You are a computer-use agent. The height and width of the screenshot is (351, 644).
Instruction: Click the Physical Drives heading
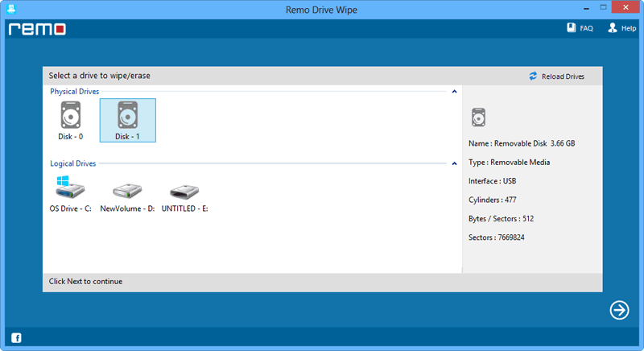click(x=74, y=92)
